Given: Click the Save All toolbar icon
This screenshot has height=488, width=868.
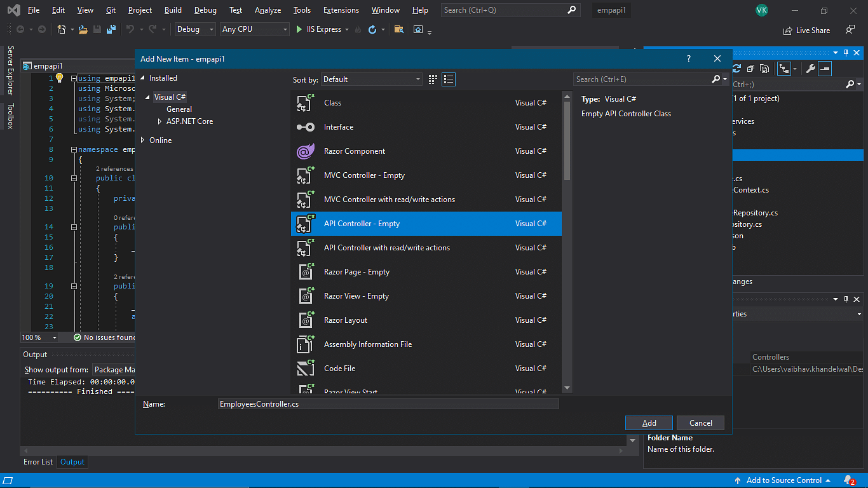Looking at the screenshot, I should [111, 29].
